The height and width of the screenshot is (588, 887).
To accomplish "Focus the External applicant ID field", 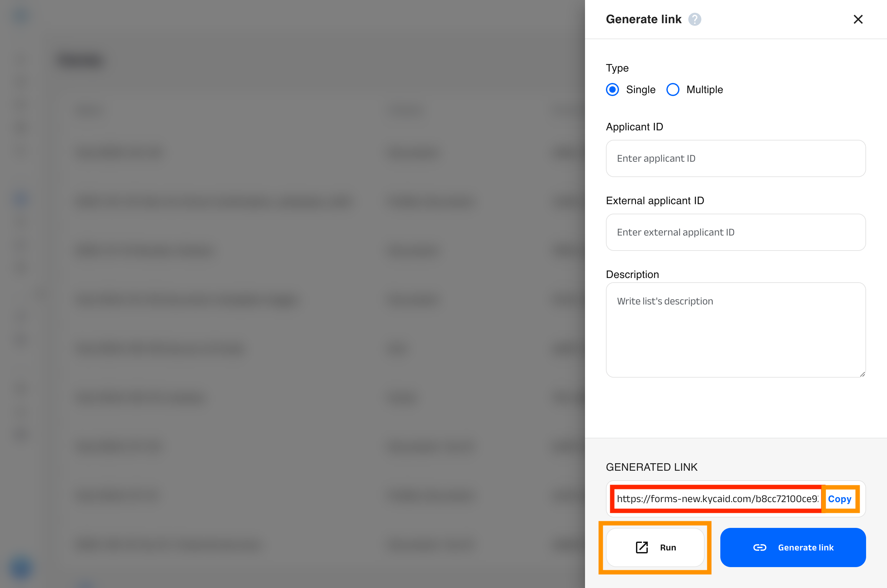I will coord(736,232).
